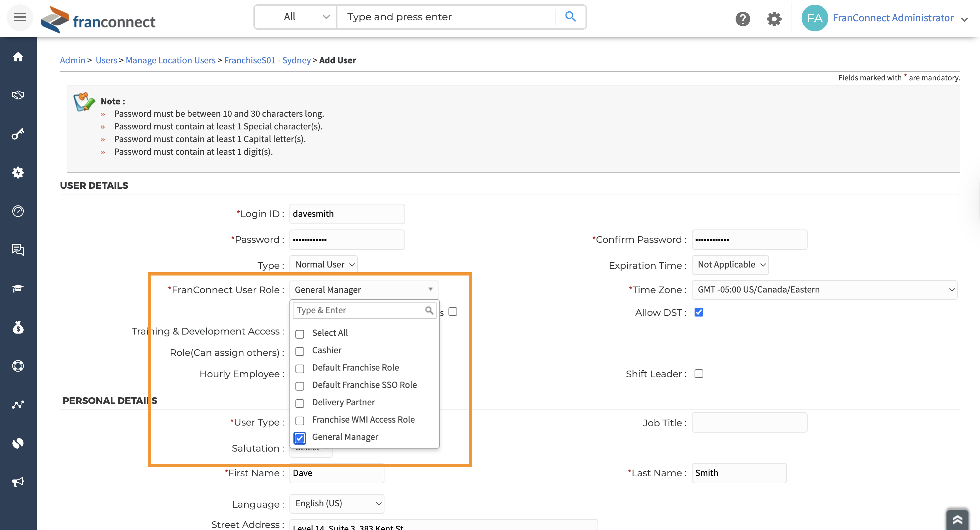Check the Cashier role checkbox
Screen dimensions: 980x530
300,351
